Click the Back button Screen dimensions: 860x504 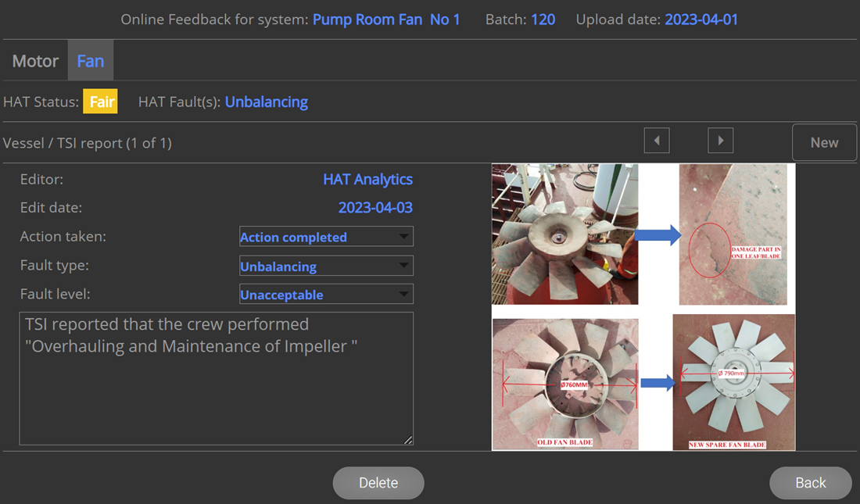tap(810, 483)
